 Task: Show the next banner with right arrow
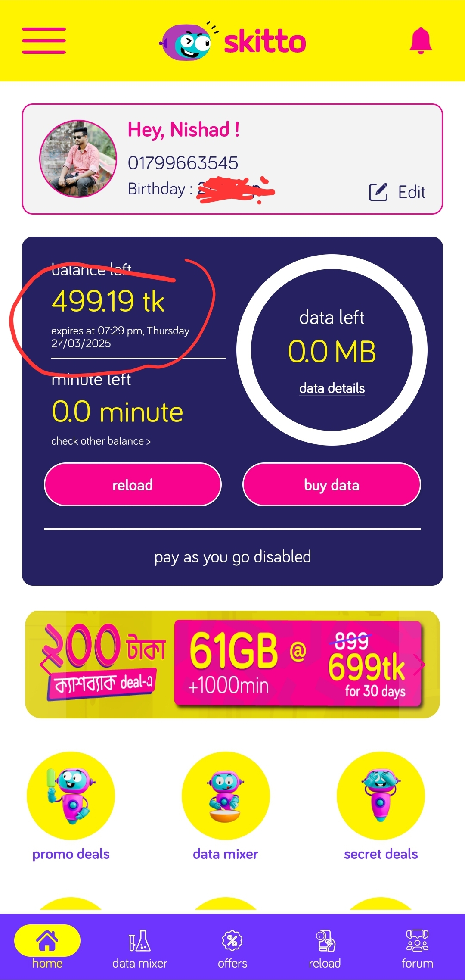(419, 665)
